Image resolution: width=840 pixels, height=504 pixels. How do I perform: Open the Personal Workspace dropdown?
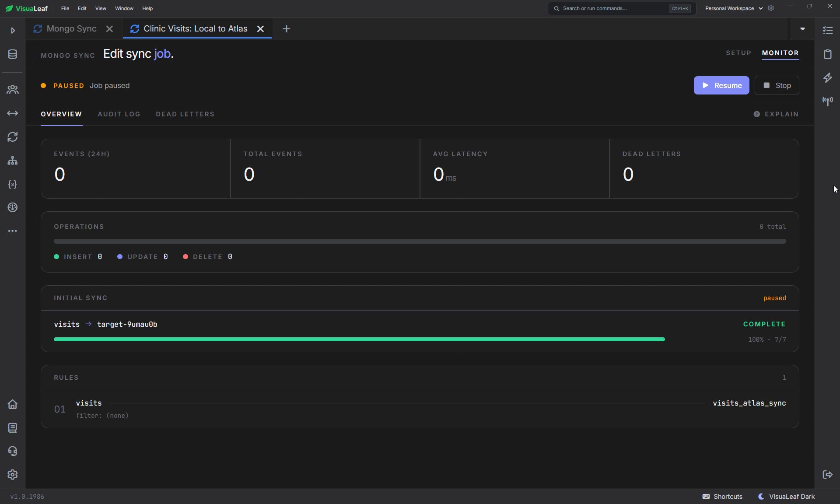coord(734,8)
